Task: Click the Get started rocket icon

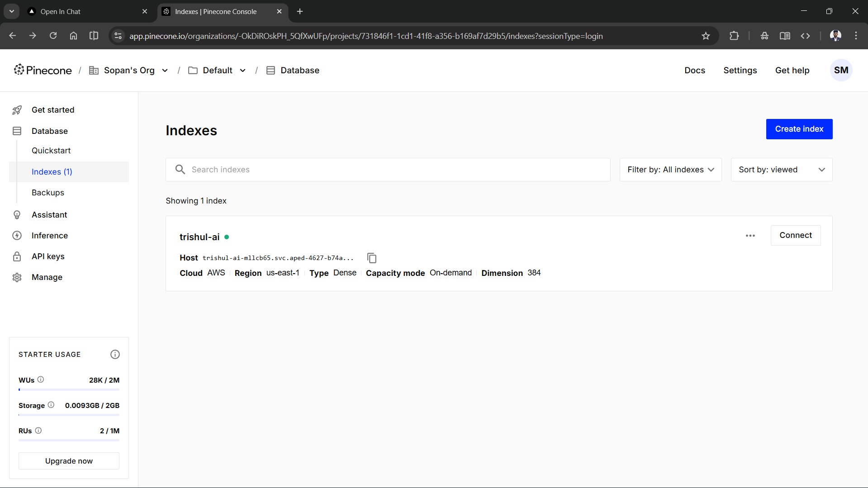Action: [17, 110]
